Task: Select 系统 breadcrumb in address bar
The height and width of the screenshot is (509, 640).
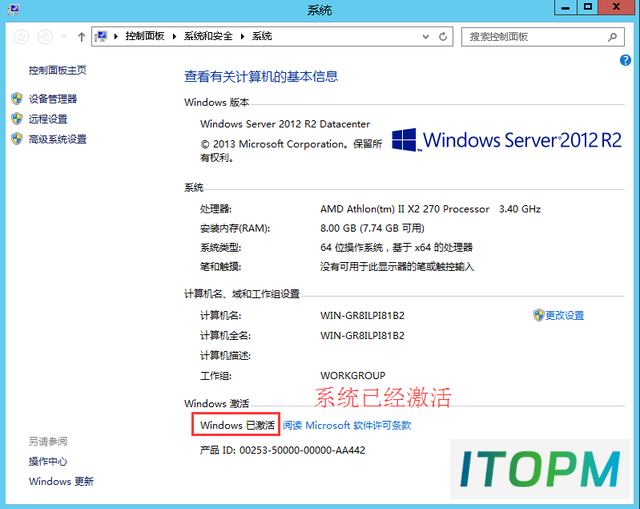Action: (x=262, y=36)
